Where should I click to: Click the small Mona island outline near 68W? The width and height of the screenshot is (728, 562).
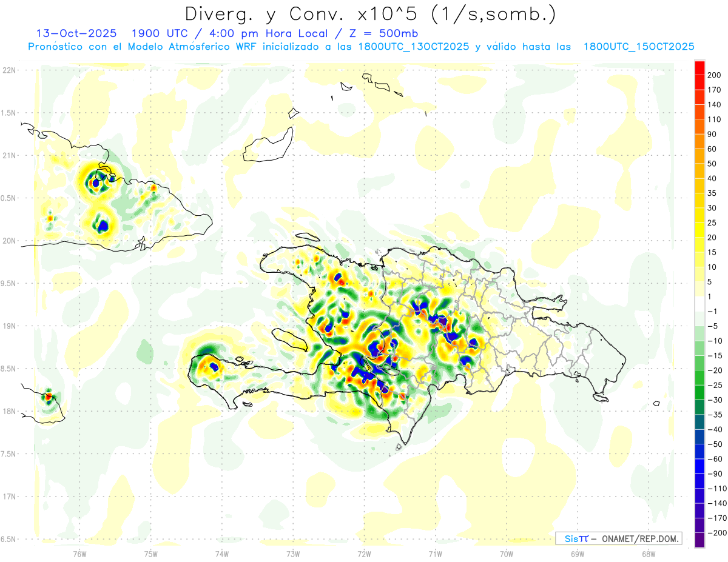click(656, 404)
